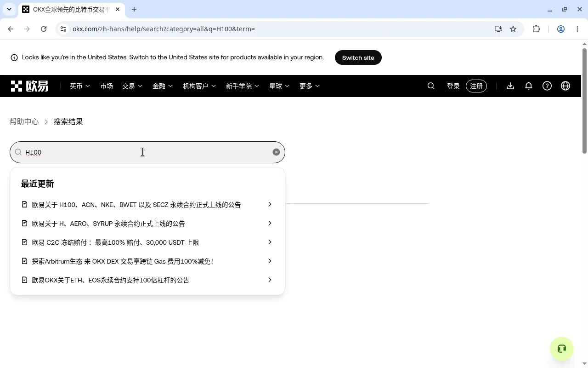588x368 pixels.
Task: Open C2C 冻结赔付 article
Action: (147, 242)
